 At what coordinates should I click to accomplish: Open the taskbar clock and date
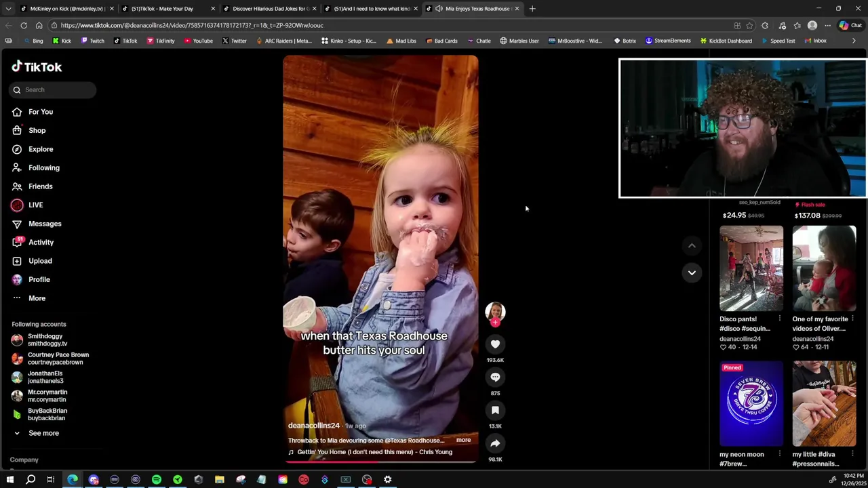coord(853,480)
